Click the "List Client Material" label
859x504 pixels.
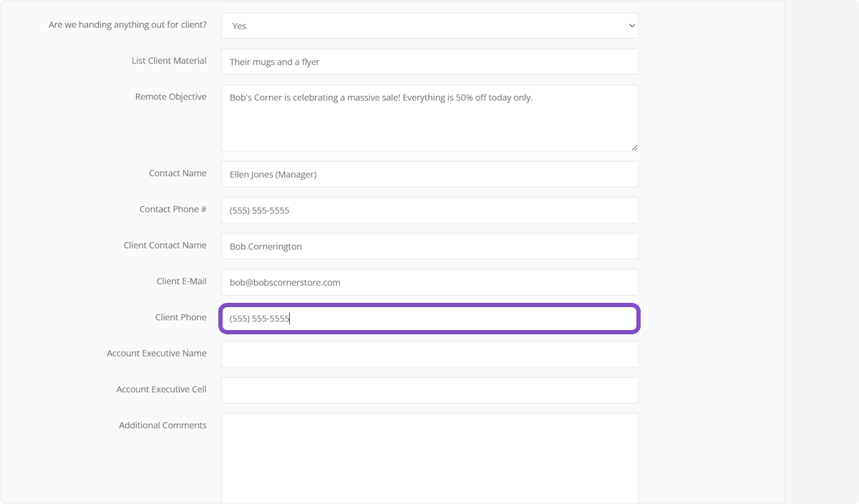tap(169, 61)
